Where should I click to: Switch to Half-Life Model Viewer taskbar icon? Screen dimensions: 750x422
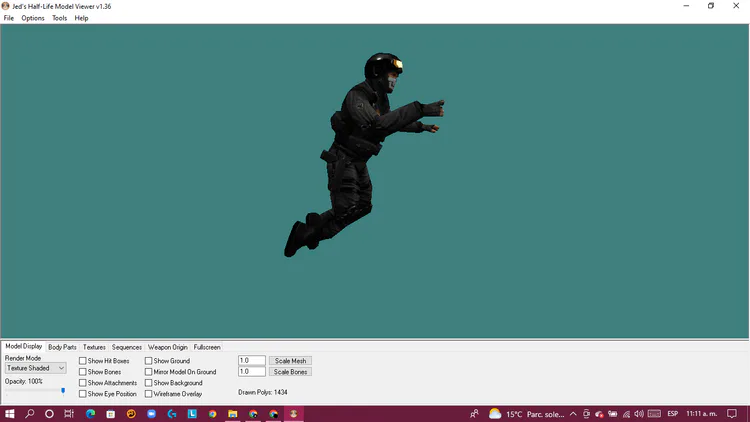click(294, 414)
